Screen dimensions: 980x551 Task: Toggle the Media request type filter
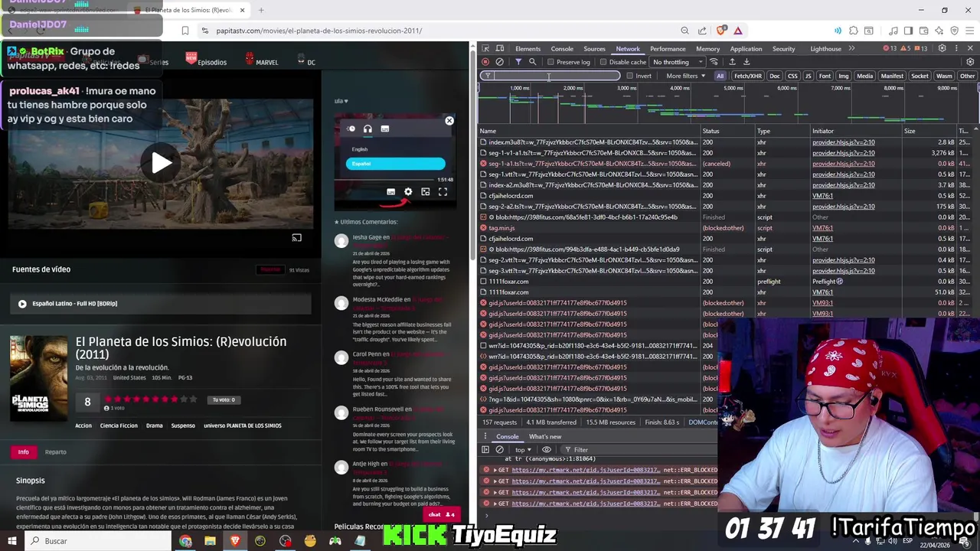pyautogui.click(x=864, y=76)
